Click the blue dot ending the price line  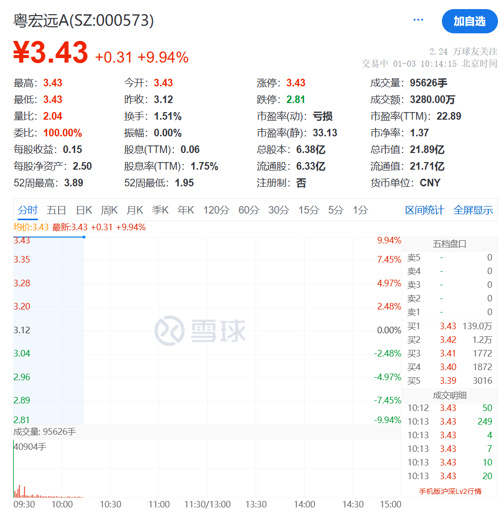tap(84, 237)
